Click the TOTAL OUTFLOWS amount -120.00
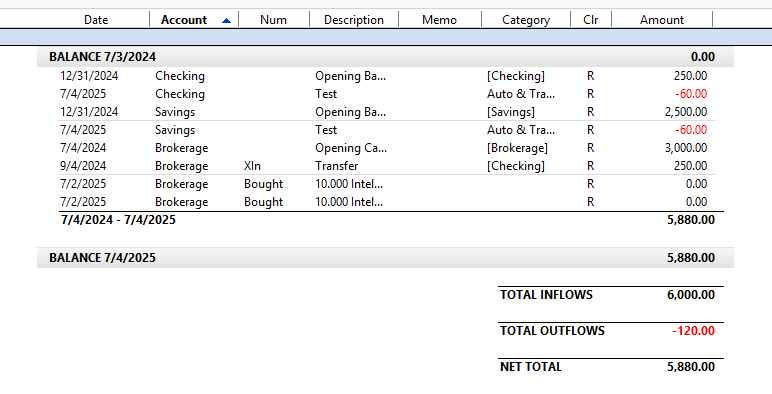The height and width of the screenshot is (394, 772). 693,330
